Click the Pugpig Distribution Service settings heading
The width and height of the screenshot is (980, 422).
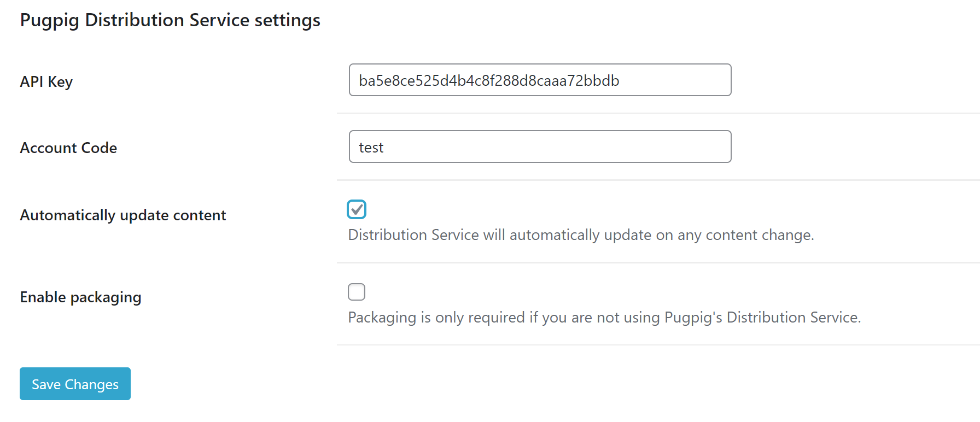coord(170,20)
